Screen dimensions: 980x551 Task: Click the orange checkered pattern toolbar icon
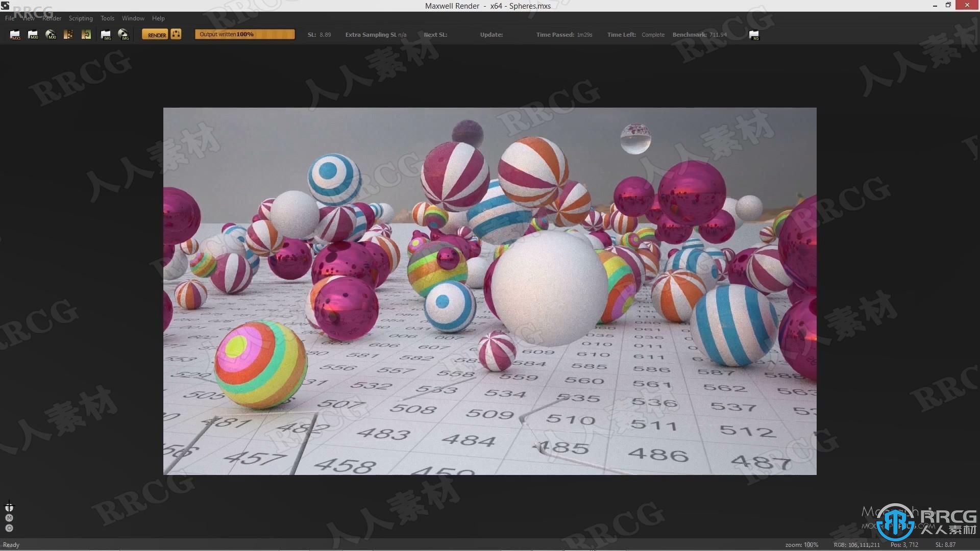point(68,35)
